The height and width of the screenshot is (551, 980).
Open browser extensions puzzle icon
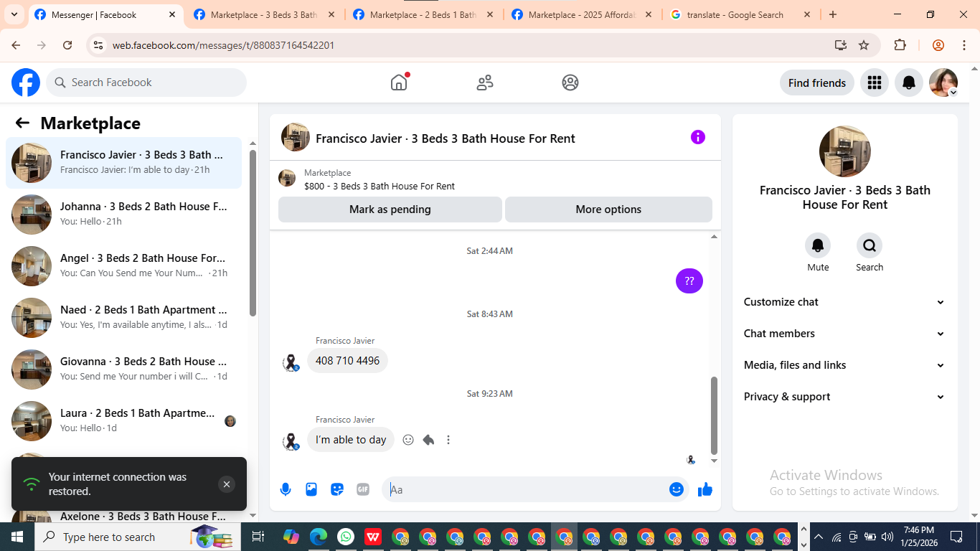[x=900, y=45]
